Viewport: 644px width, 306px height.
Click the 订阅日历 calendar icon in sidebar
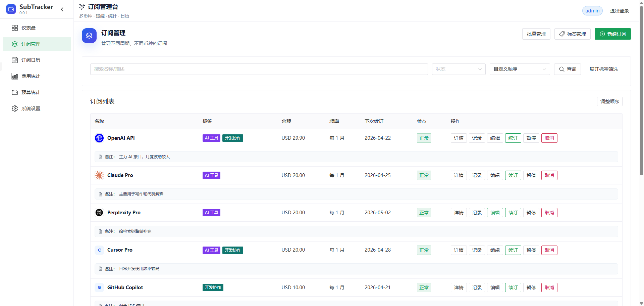click(x=15, y=60)
